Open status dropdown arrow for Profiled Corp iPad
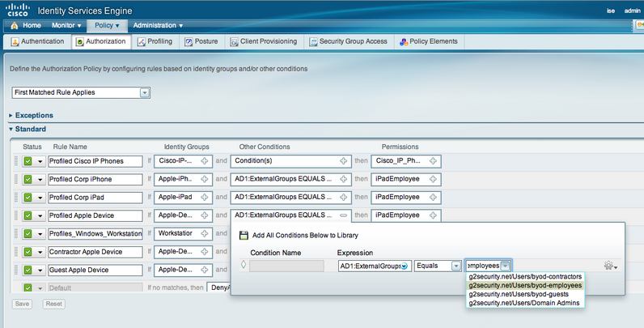 click(40, 198)
